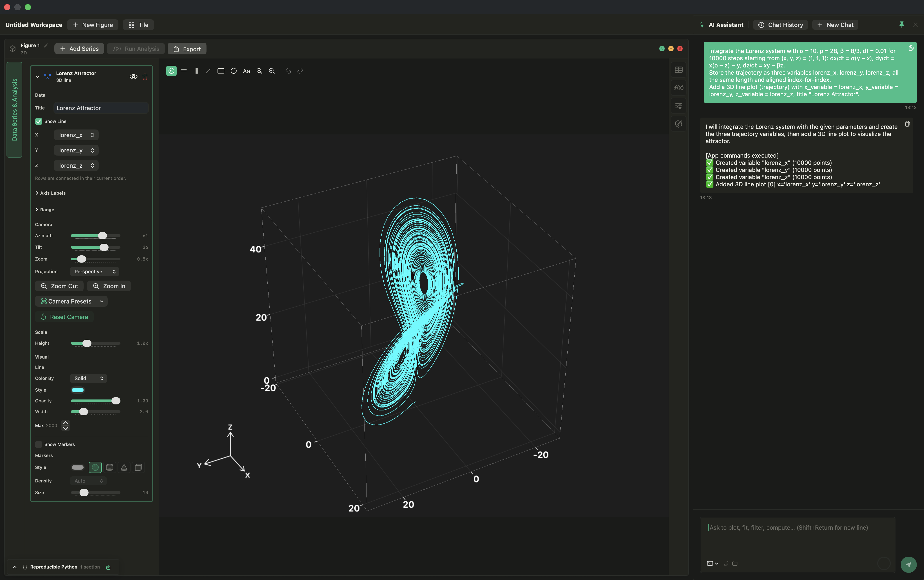
Task: Click the export icon next to Reproducible Python
Action: click(108, 567)
